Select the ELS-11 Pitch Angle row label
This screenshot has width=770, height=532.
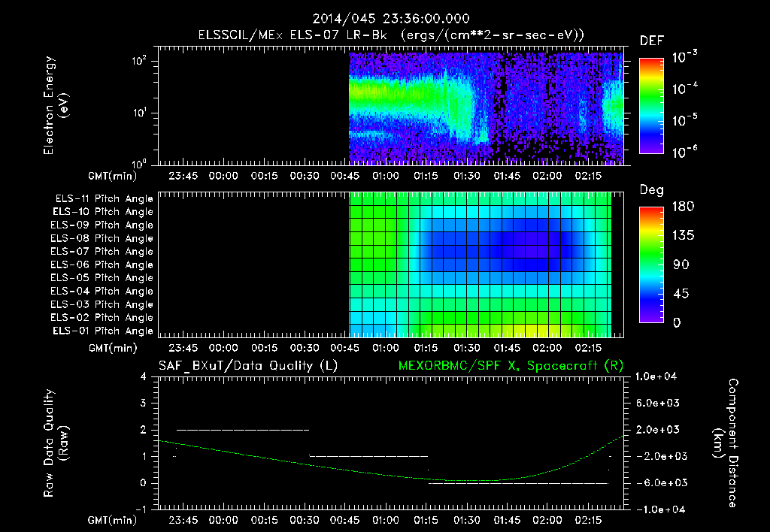point(104,199)
